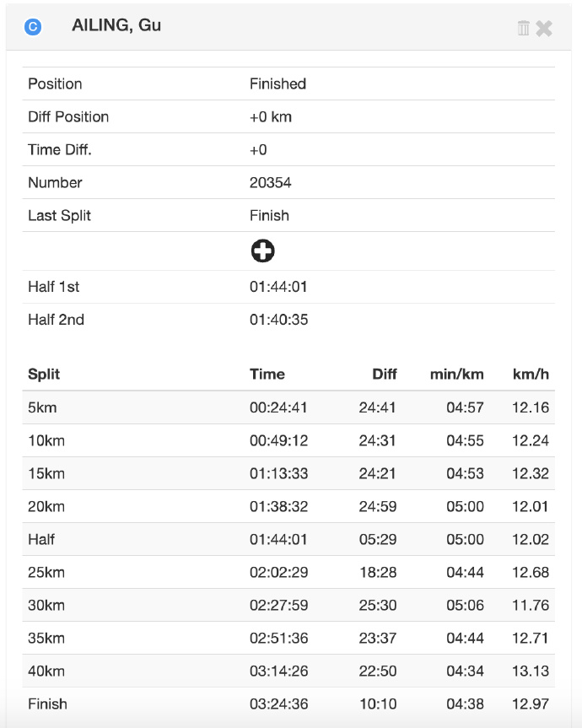Click the Half 1st time 01:44:01
The height and width of the screenshot is (728, 582).
[278, 287]
